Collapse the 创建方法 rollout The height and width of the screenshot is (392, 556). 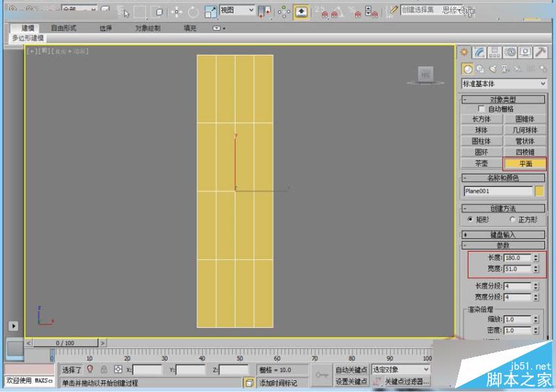(502, 208)
